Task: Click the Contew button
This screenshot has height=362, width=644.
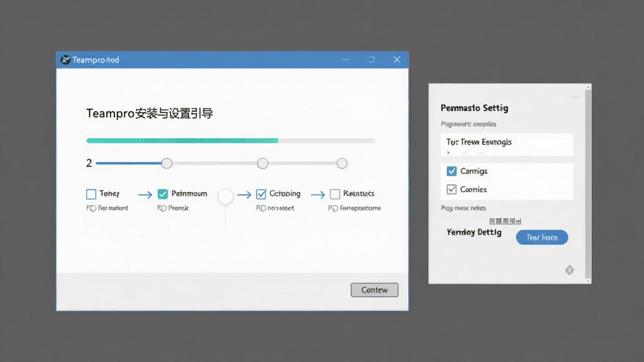Action: 375,290
